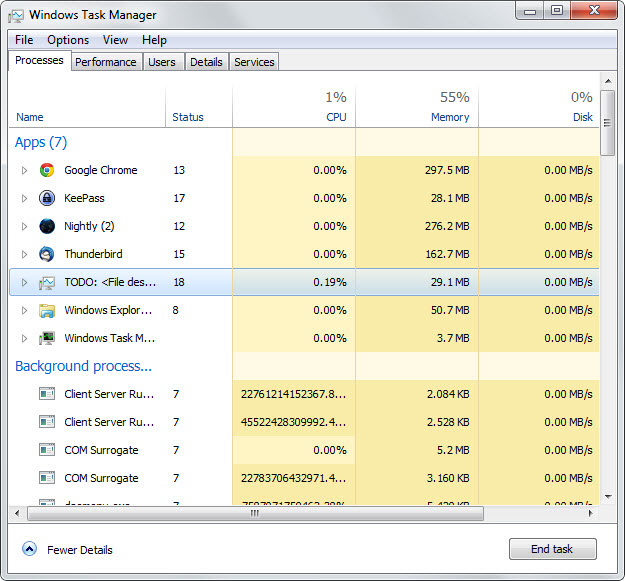The width and height of the screenshot is (625, 581).
Task: Expand the Google Chrome process group
Action: (x=24, y=171)
